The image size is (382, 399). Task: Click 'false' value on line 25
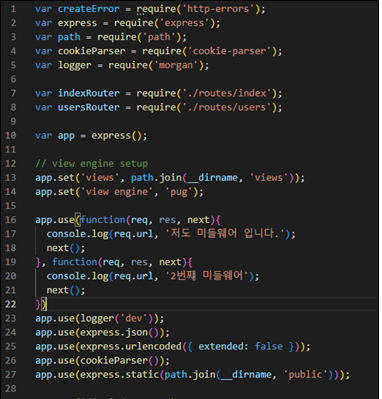[269, 346]
